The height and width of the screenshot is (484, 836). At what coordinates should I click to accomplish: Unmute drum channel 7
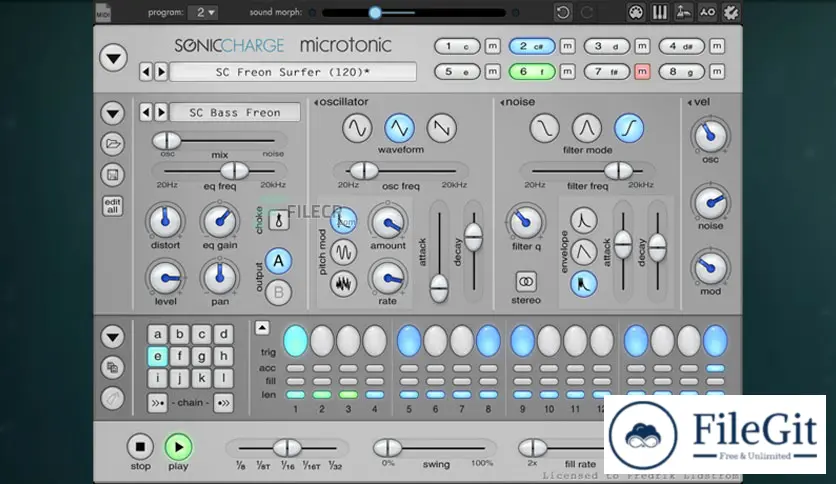(x=642, y=71)
